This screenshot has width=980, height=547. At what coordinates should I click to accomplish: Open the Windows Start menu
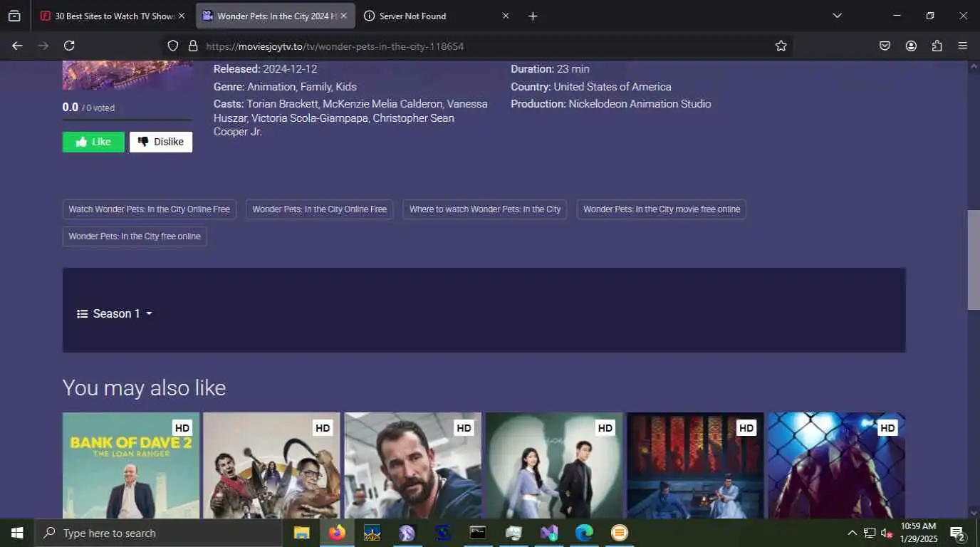(17, 533)
